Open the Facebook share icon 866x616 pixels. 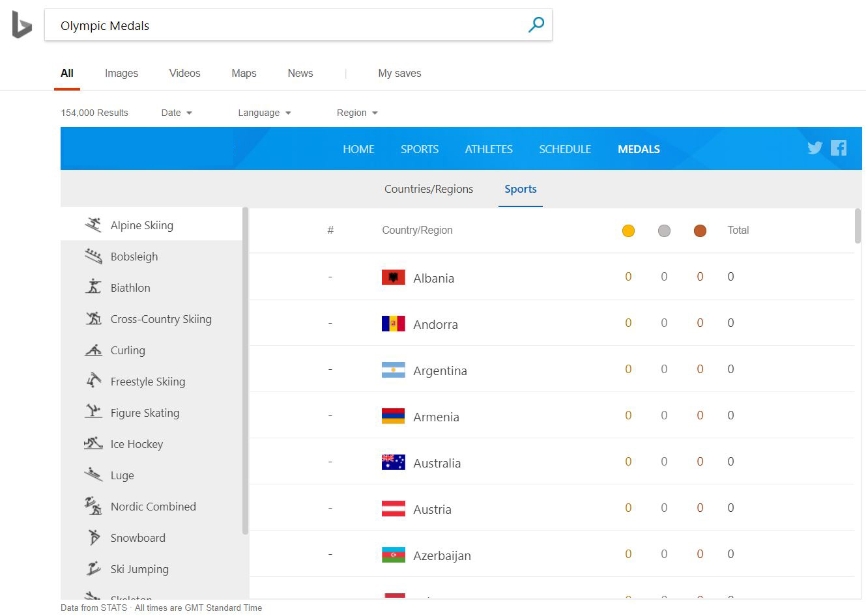point(839,148)
